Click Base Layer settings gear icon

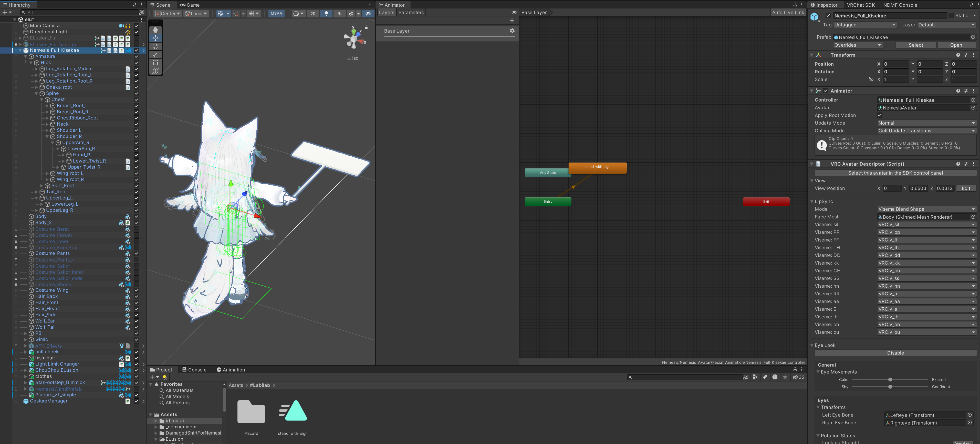point(512,31)
